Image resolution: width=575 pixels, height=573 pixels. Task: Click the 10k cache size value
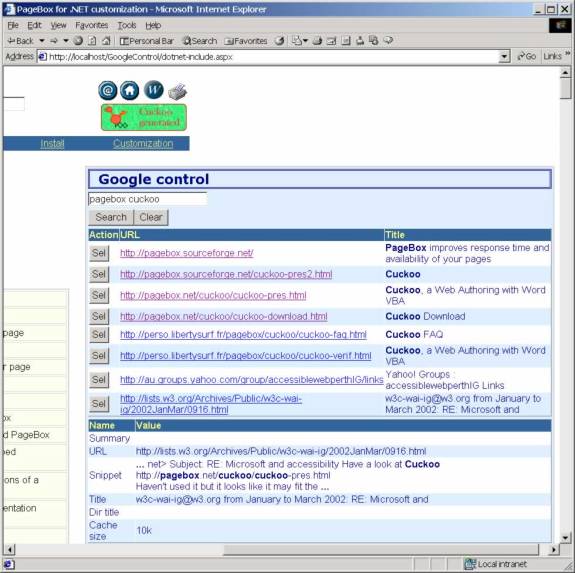pos(144,530)
